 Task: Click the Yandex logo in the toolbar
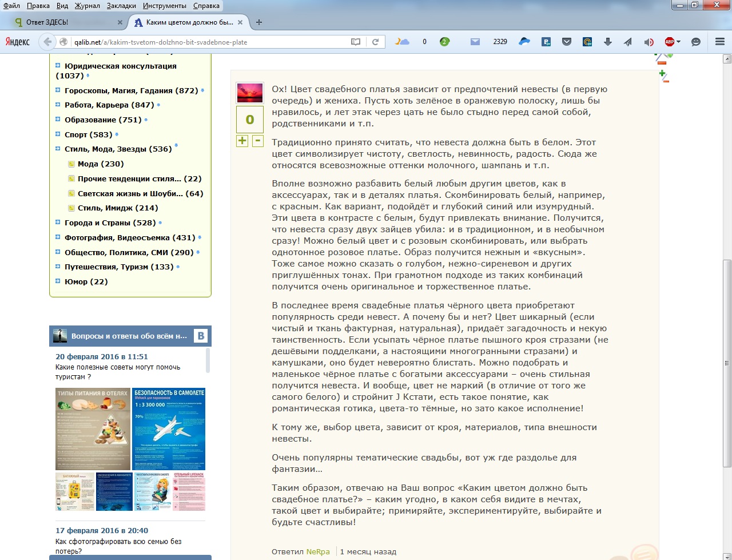coord(18,42)
